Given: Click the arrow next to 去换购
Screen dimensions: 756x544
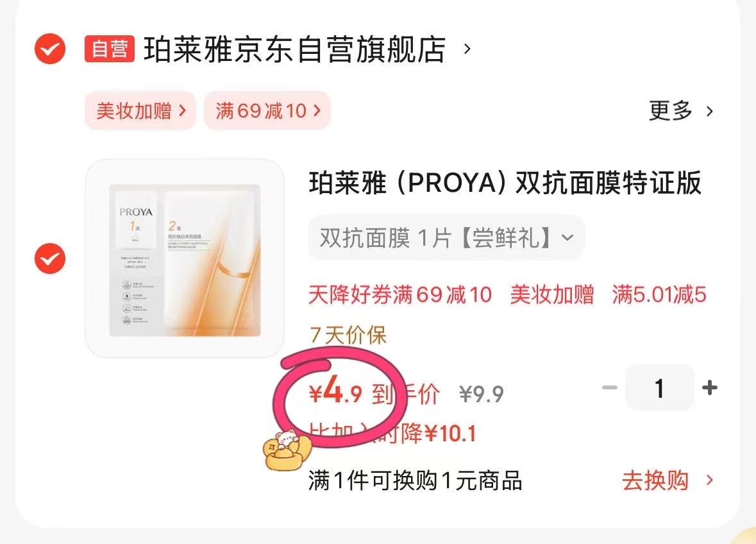Looking at the screenshot, I should (709, 480).
